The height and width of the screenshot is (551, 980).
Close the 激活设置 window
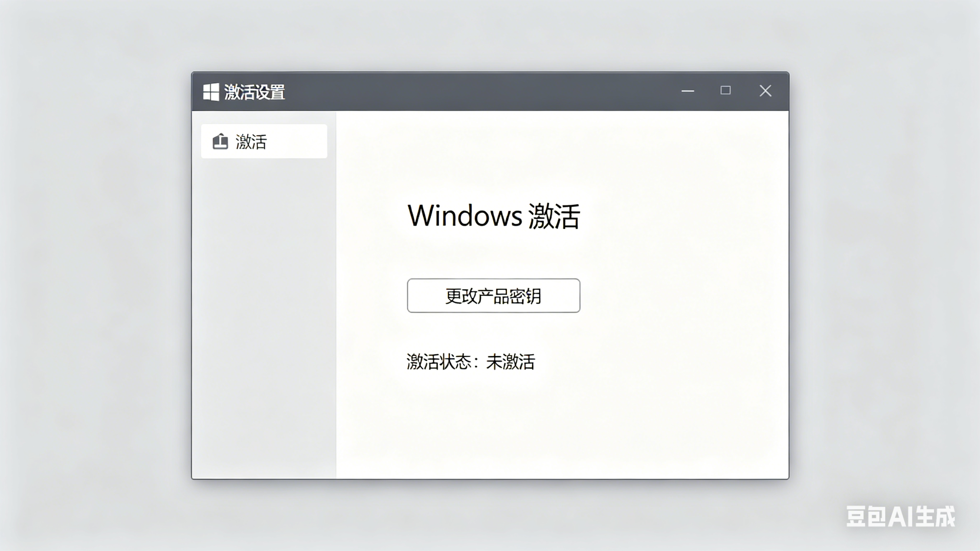click(765, 91)
